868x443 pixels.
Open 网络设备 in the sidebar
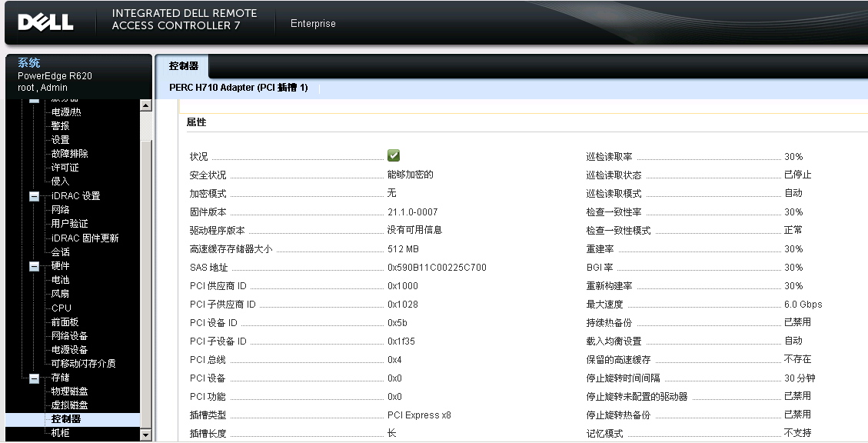point(70,335)
